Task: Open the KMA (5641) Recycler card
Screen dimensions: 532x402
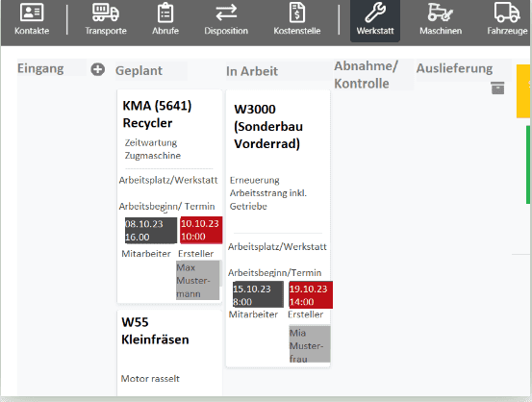Action: click(x=169, y=196)
